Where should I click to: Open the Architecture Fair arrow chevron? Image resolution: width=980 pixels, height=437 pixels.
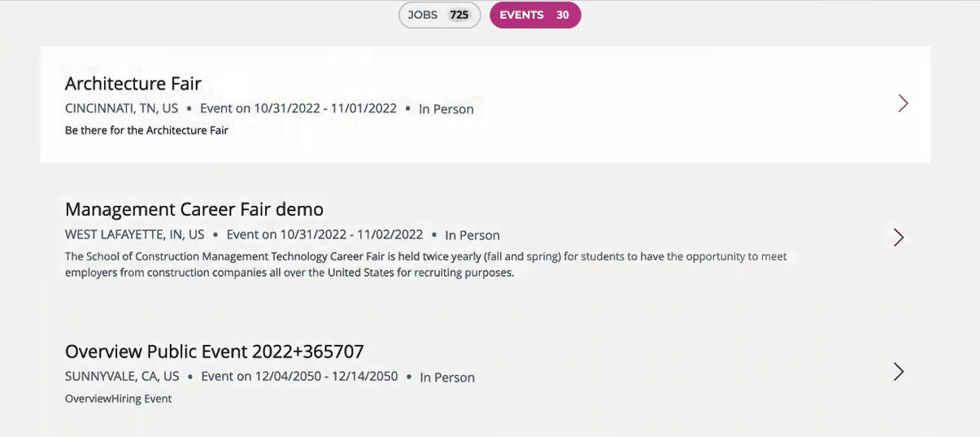903,103
